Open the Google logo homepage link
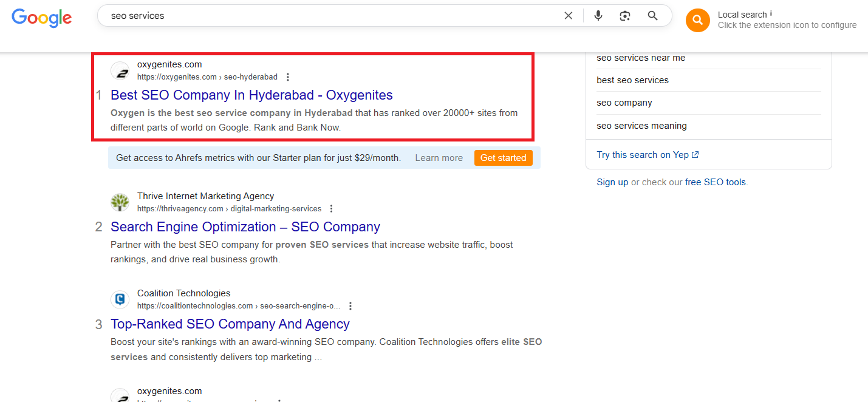The height and width of the screenshot is (402, 868). coord(41,17)
